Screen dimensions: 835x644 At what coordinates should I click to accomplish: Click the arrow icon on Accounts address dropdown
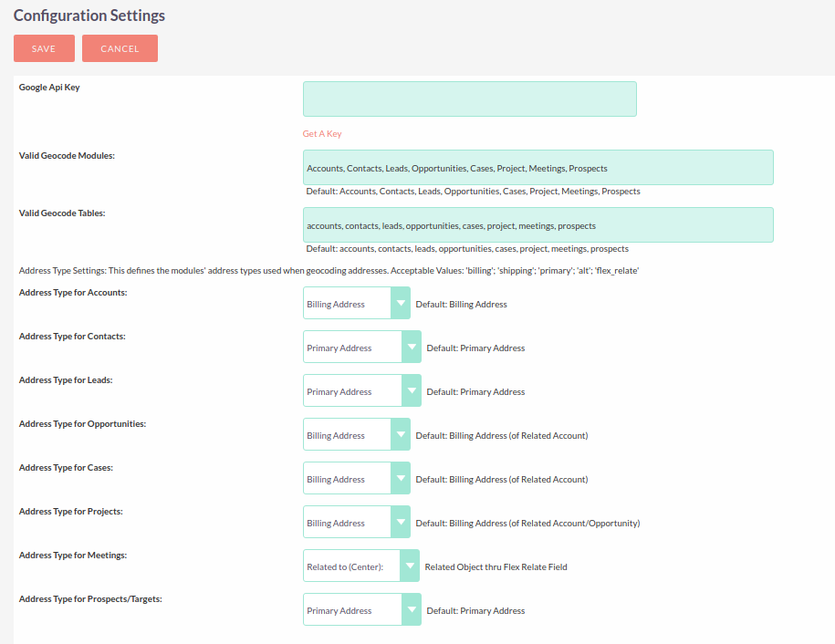(400, 304)
